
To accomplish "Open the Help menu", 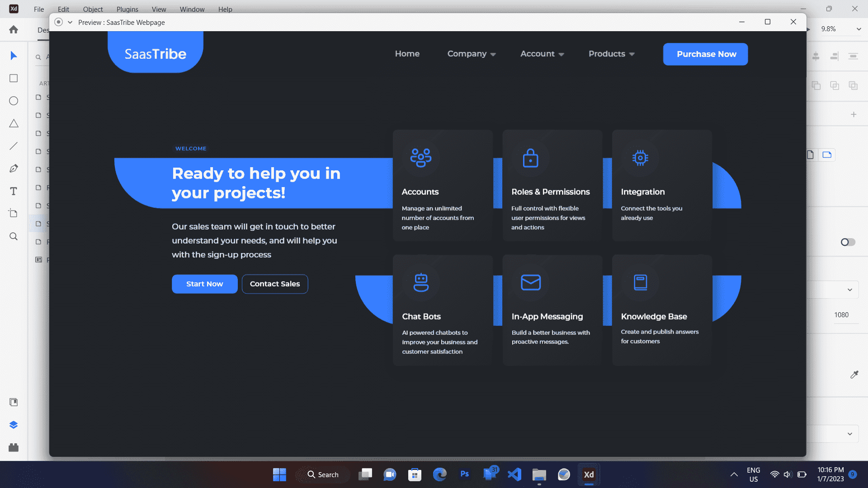I will coord(225,9).
